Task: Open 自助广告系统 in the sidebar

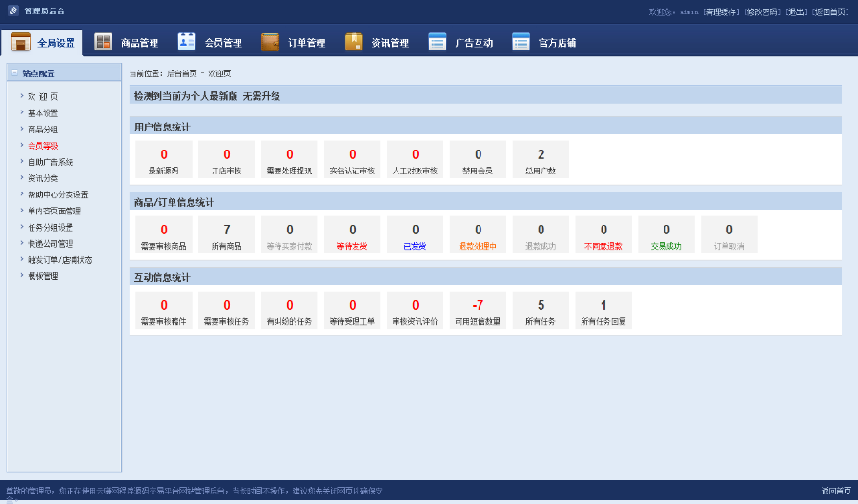Action: tap(51, 162)
